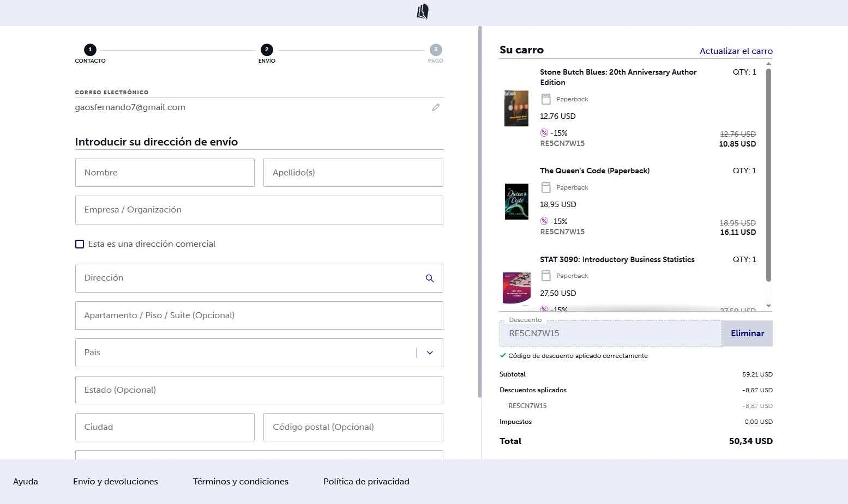
Task: Open the 'Actualizar el carro' link
Action: 736,51
